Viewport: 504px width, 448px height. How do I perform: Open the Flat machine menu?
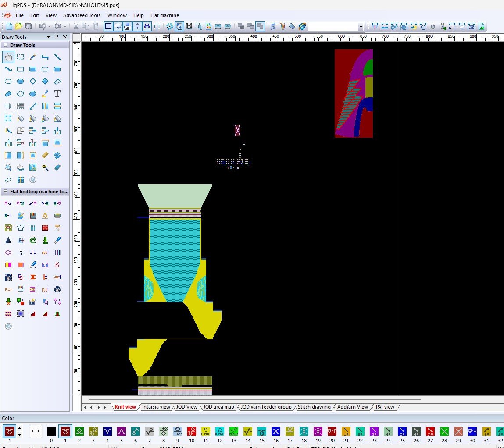[164, 15]
